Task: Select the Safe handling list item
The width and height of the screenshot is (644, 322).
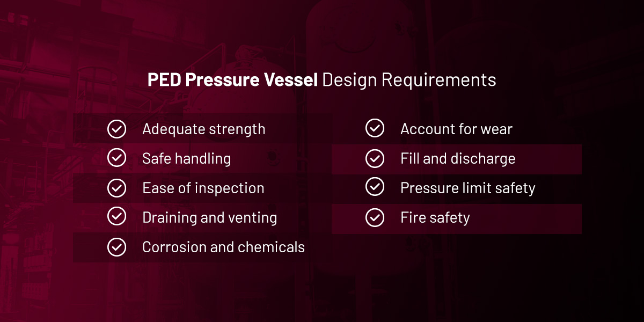Action: pos(186,159)
